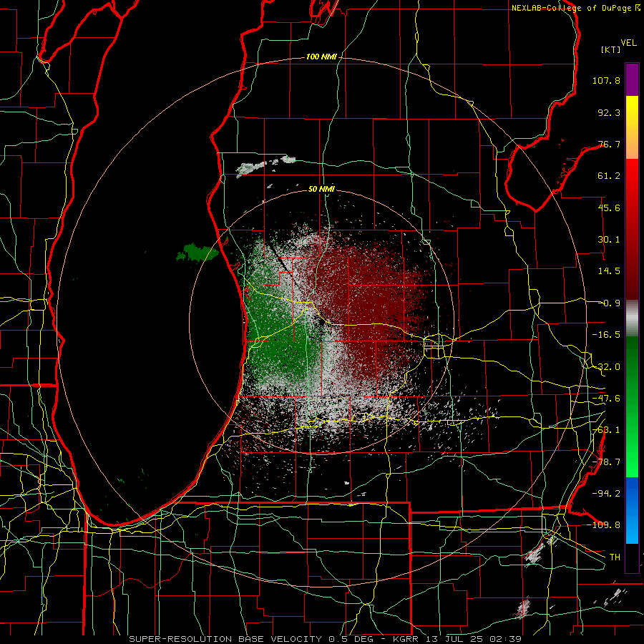Click the 61.2 velocity scale value
This screenshot has width=644, height=644.
tap(609, 176)
